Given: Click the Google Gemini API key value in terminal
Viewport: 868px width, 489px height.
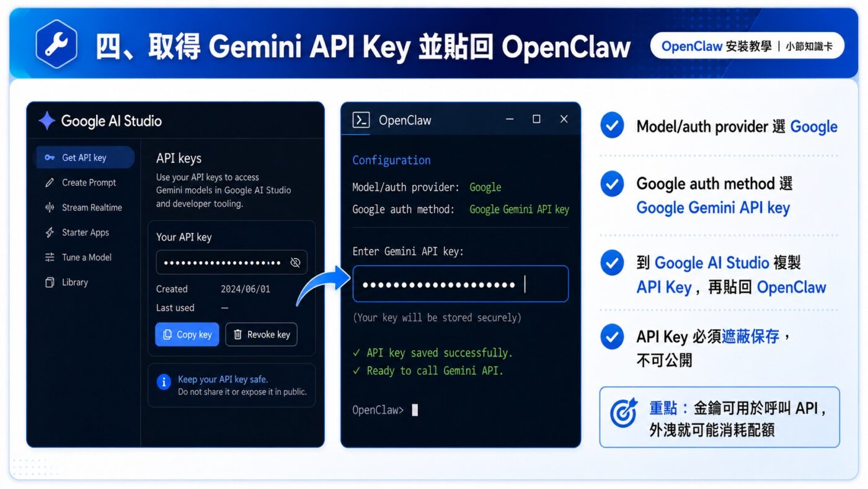Looking at the screenshot, I should 519,210.
